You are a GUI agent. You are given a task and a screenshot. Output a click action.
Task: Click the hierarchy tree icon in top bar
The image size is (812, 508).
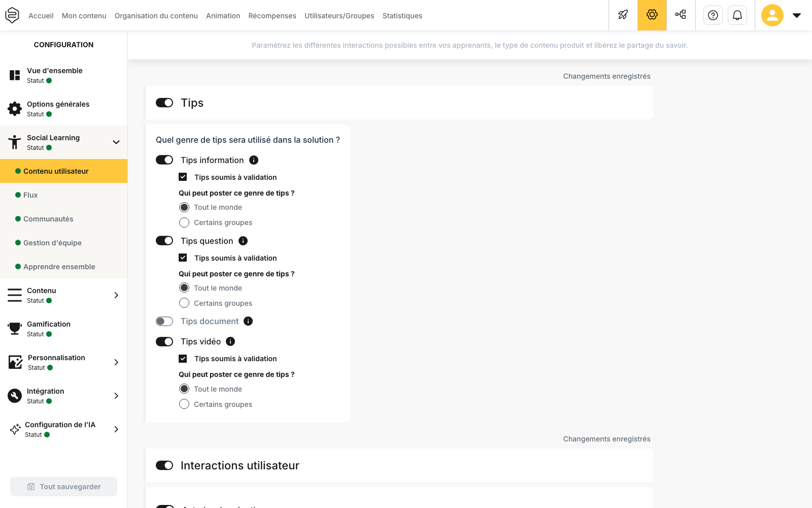point(681,15)
